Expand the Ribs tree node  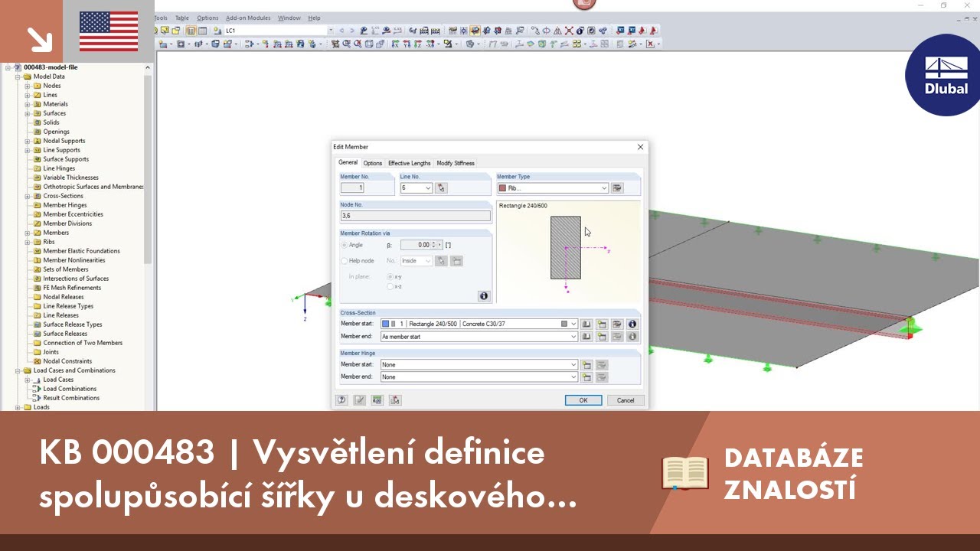click(x=28, y=242)
